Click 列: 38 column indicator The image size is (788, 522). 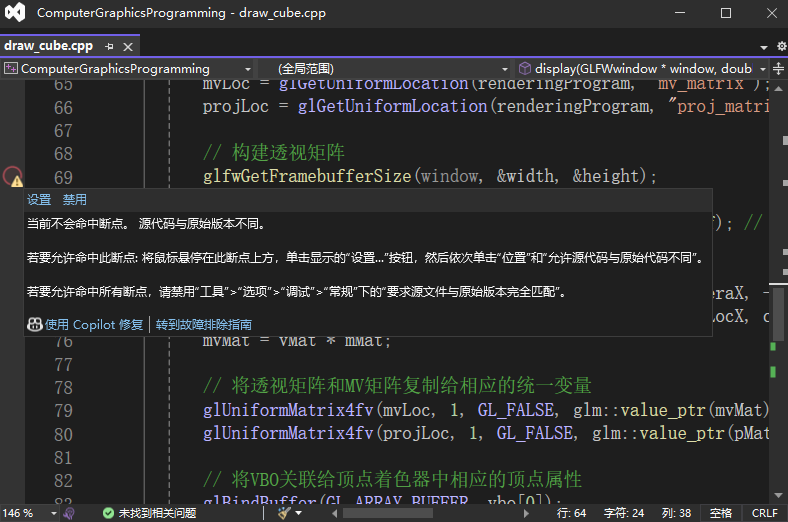point(676,513)
